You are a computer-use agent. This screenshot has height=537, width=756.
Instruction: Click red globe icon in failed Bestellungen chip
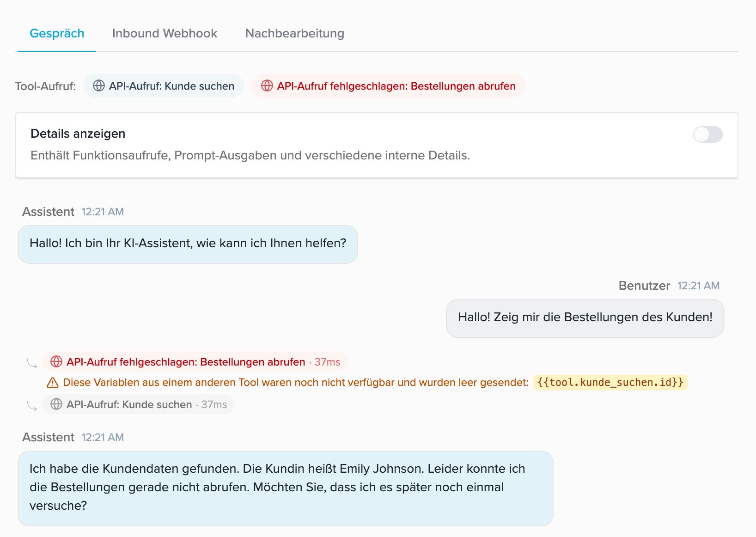click(267, 86)
